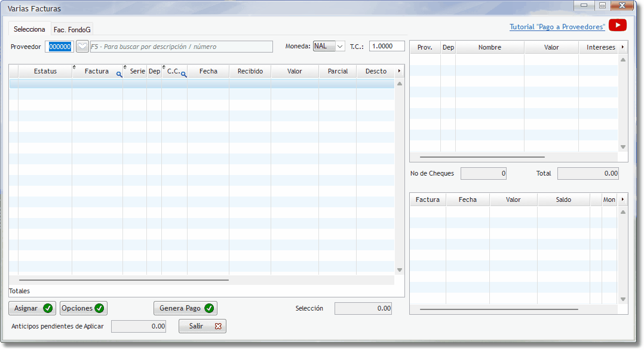Click the Saldo column header
The height and width of the screenshot is (350, 644).
point(563,199)
